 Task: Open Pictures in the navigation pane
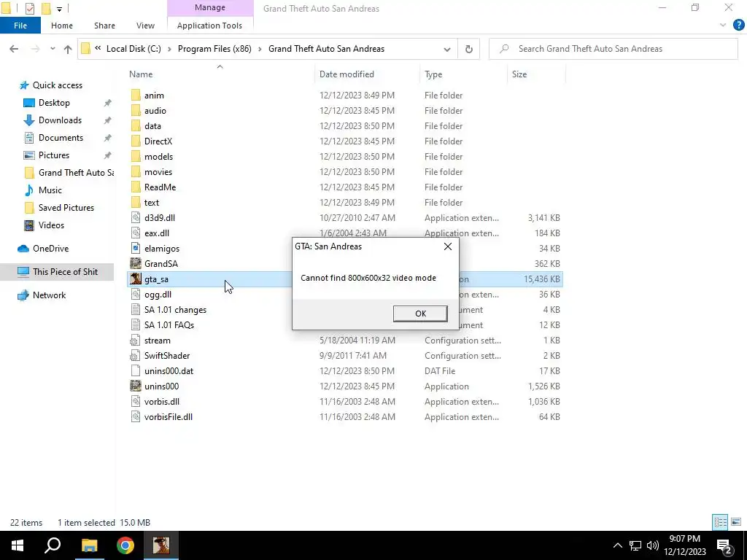coord(54,155)
